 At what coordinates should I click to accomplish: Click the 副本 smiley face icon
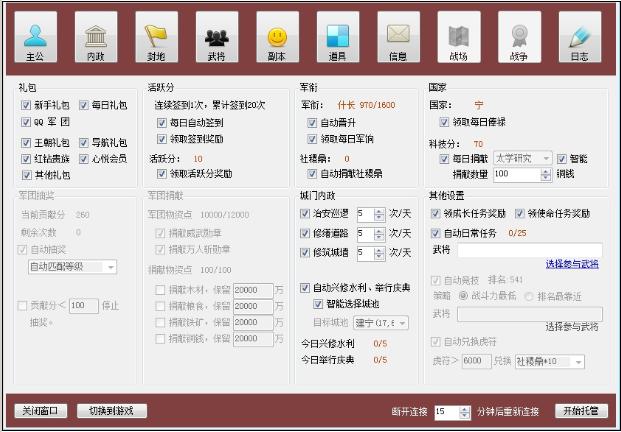277,39
